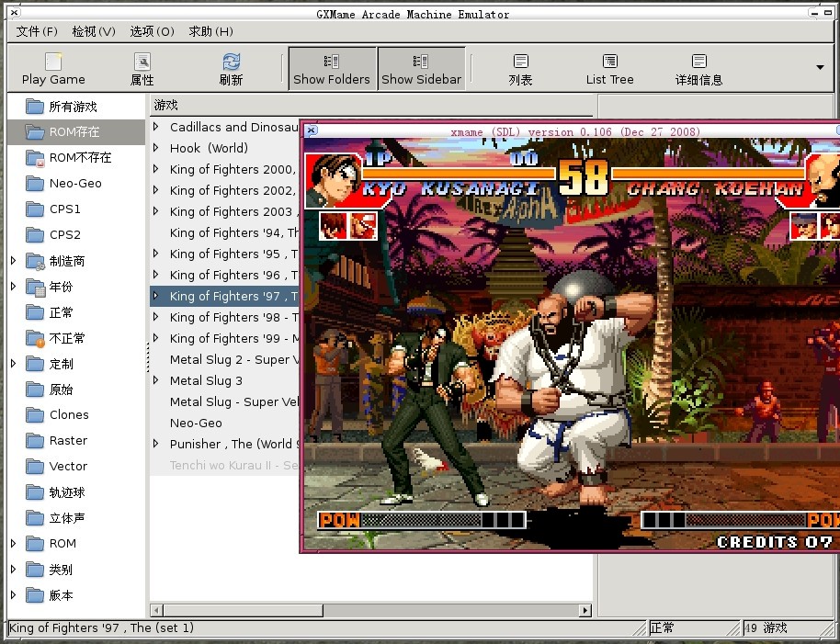Click the scrollbar left arrow
This screenshot has width=840, height=644.
point(157,610)
